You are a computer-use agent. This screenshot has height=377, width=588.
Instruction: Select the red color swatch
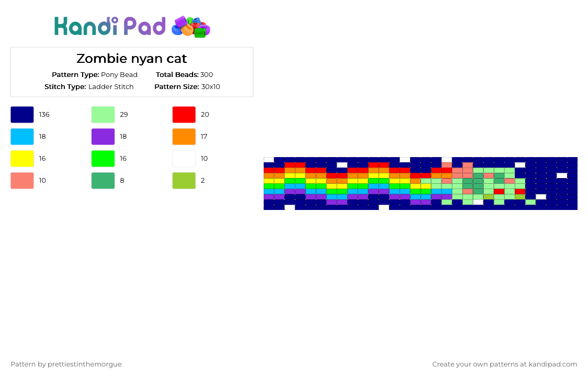[184, 115]
